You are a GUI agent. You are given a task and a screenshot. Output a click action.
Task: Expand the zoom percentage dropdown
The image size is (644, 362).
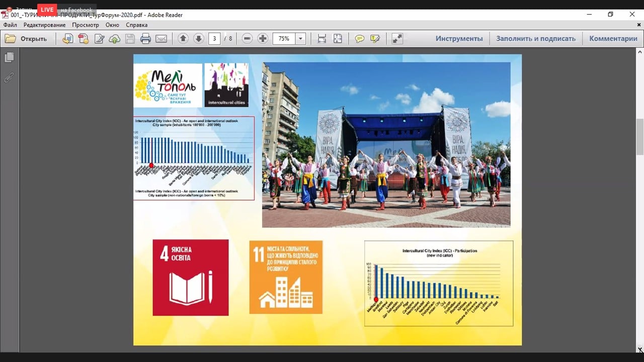click(301, 39)
